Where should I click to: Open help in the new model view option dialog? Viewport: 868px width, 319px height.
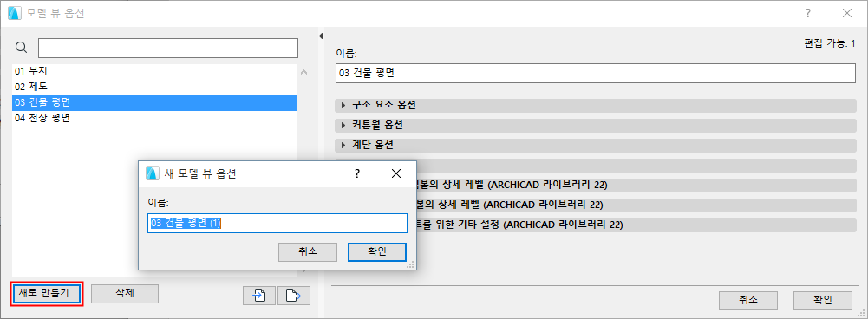point(357,173)
